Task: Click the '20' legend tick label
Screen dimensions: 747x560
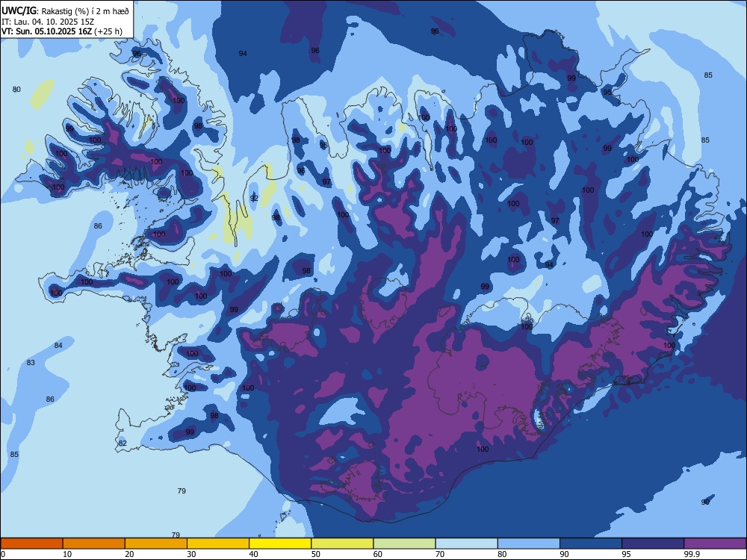Action: tap(129, 554)
